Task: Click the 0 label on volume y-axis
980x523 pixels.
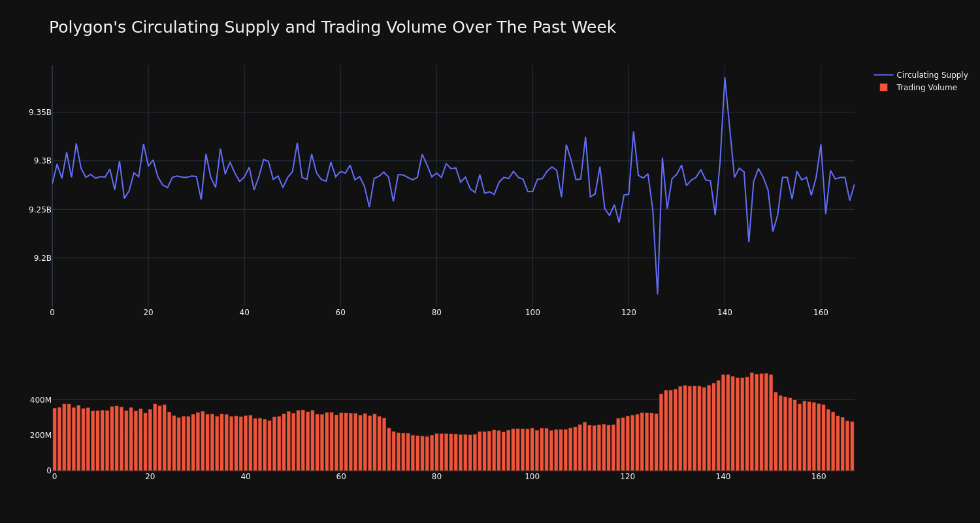Action: [x=48, y=471]
